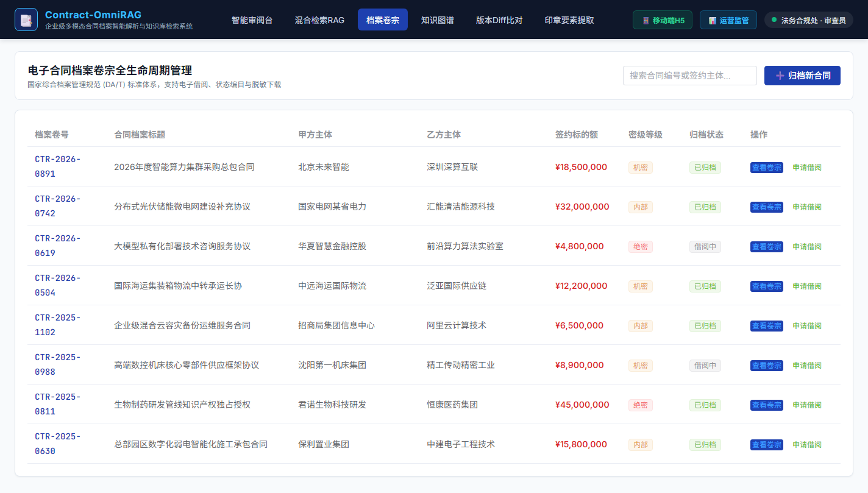Click 申请借阅 in the CTR-2025-0630 row
The height and width of the screenshot is (493, 868).
(807, 444)
